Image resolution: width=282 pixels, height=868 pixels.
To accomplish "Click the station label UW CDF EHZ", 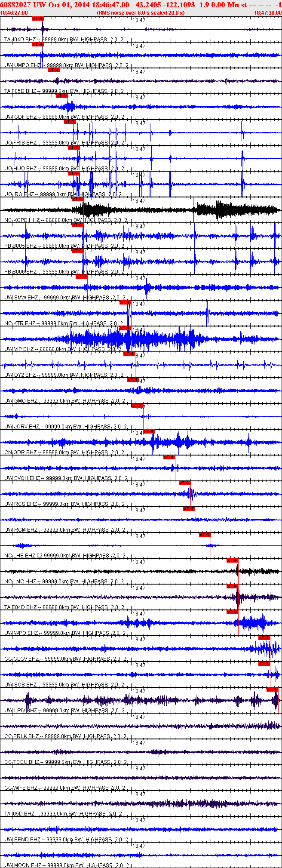I will [x=21, y=117].
